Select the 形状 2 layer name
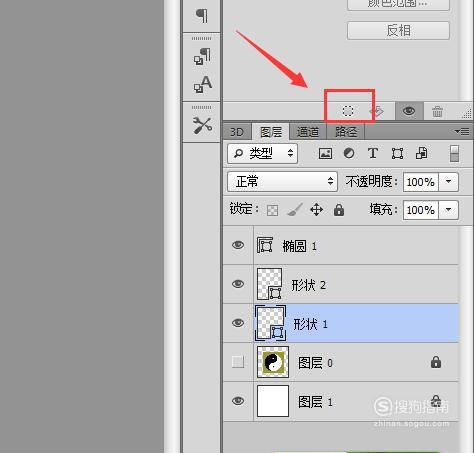The width and height of the screenshot is (474, 453). (309, 285)
